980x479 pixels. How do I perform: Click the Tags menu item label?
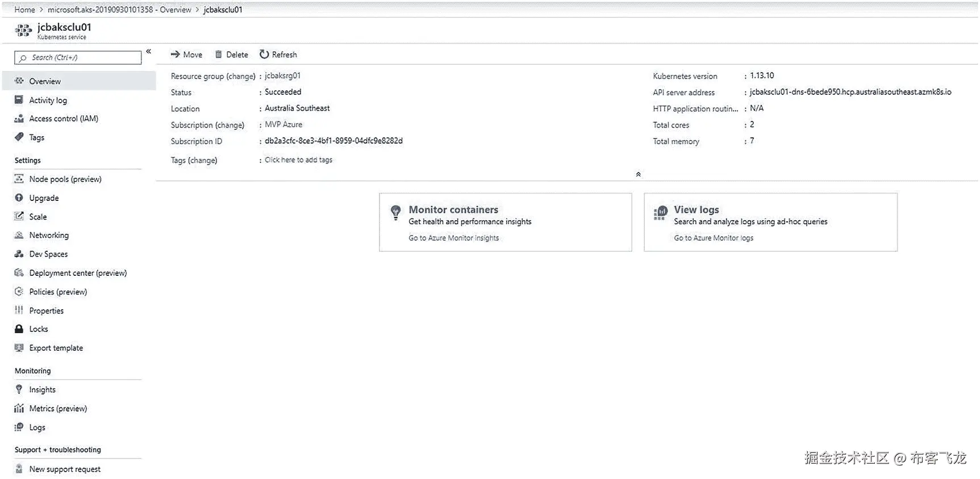pos(36,137)
